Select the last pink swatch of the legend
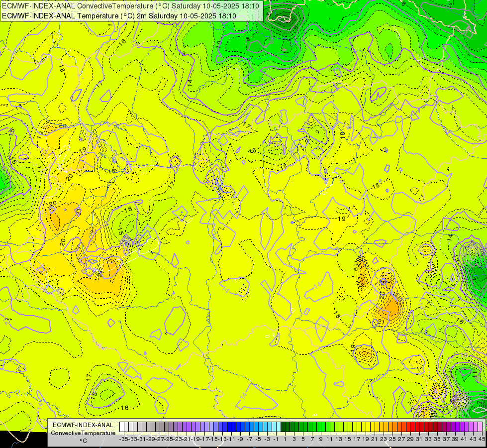 click(480, 427)
